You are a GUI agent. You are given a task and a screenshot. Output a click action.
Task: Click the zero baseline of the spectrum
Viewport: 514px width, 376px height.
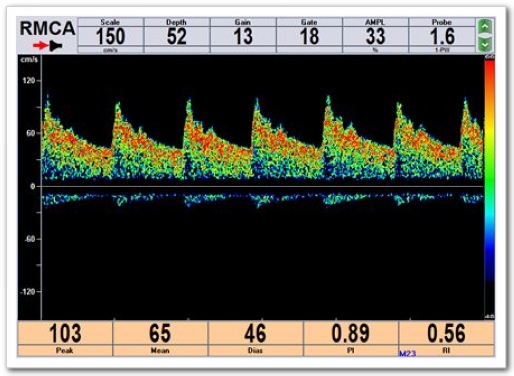coord(262,186)
